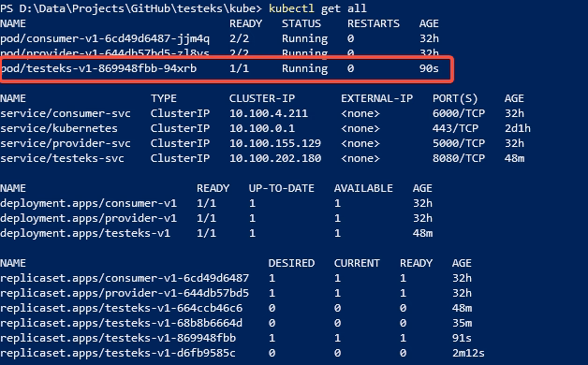Image resolution: width=588 pixels, height=365 pixels.
Task: Click ClusterIP type of testeks-svc
Action: (180, 158)
